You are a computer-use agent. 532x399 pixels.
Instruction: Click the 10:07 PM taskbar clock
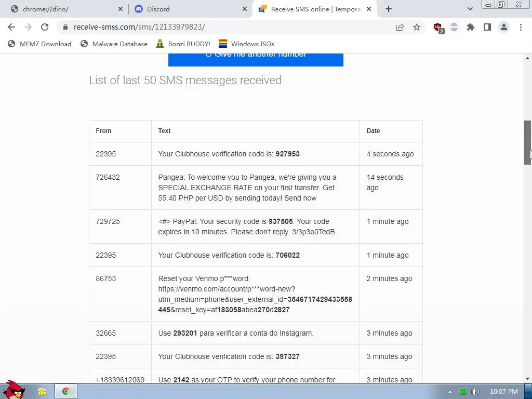coord(504,392)
